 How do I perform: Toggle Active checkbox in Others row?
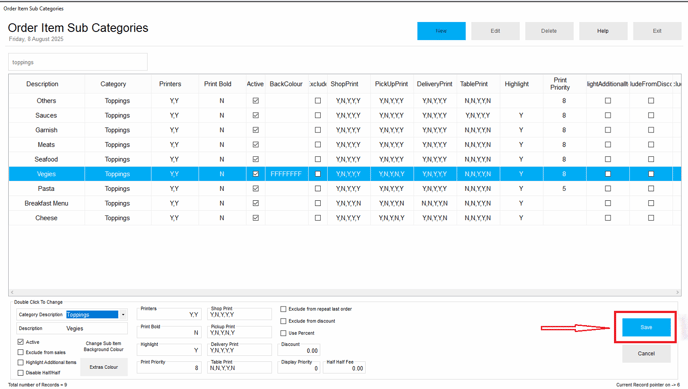click(x=256, y=101)
